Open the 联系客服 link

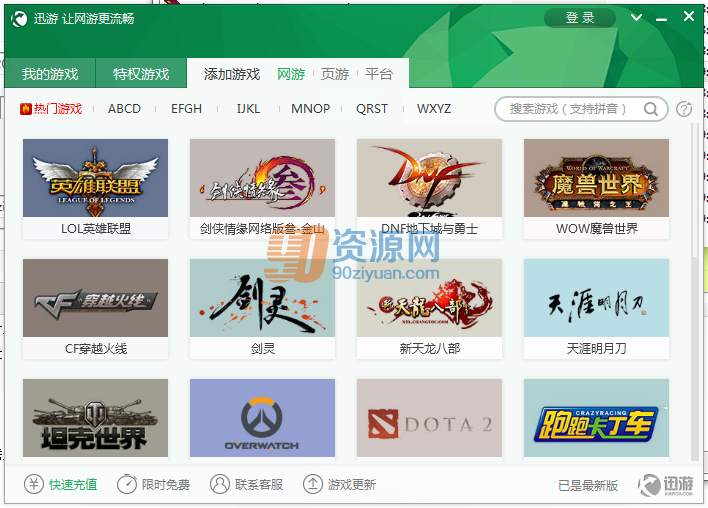[259, 485]
